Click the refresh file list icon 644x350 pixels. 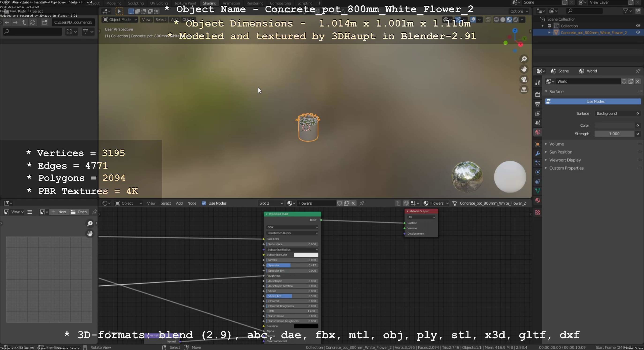(33, 23)
